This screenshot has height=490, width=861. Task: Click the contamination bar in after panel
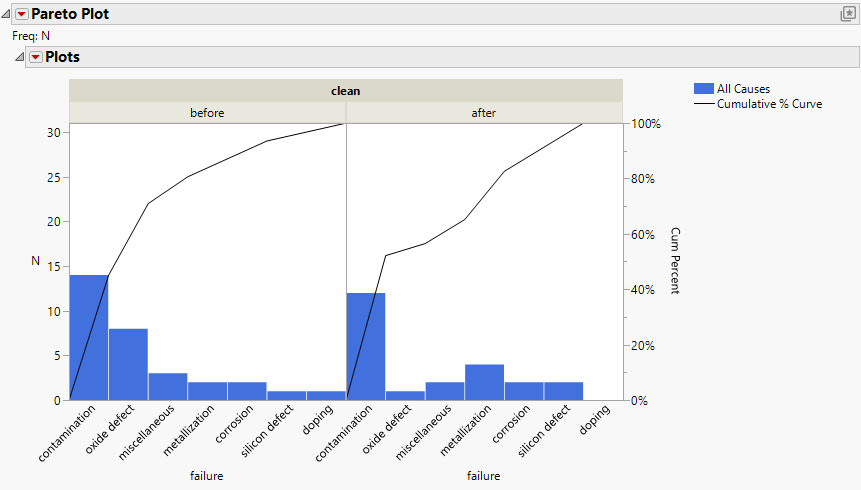[365, 346]
